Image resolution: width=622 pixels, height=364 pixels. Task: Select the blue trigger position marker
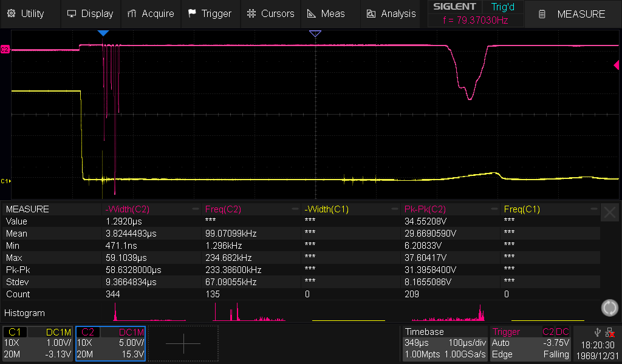pyautogui.click(x=103, y=33)
